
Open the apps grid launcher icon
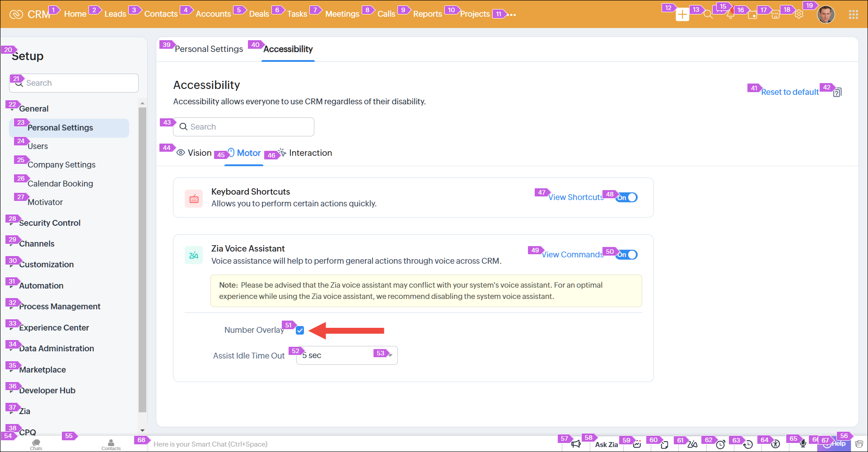[x=853, y=14]
